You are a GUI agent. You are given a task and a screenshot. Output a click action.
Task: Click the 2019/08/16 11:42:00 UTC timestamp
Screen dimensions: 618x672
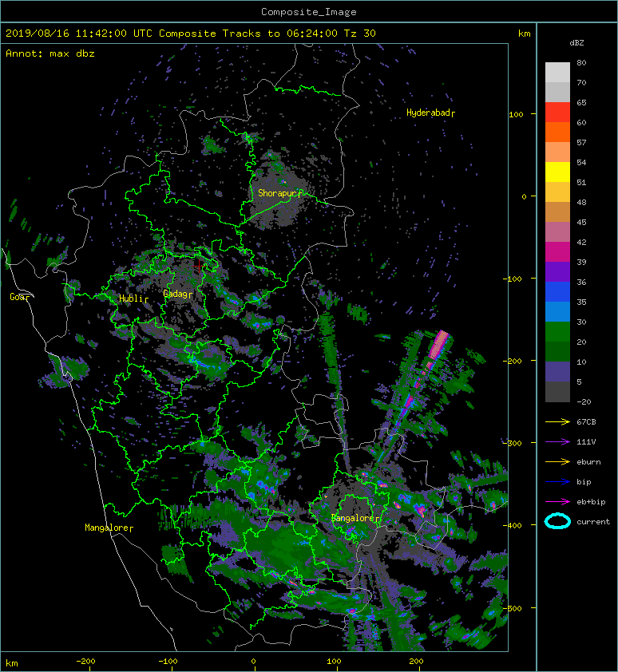[x=79, y=34]
